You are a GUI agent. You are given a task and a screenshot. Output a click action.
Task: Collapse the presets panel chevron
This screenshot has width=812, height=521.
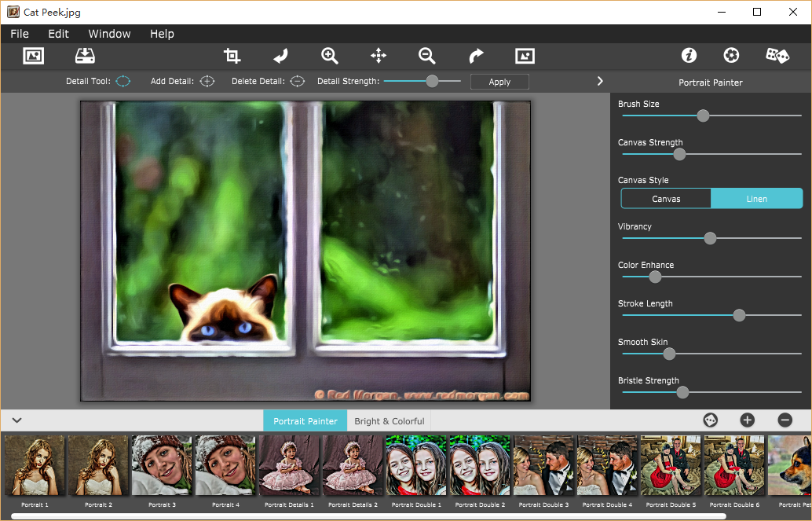(16, 421)
